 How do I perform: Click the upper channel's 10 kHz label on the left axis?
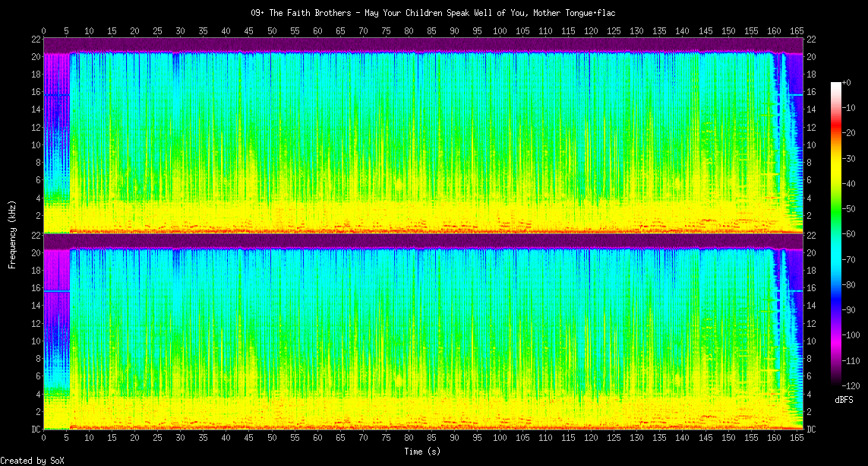(36, 145)
